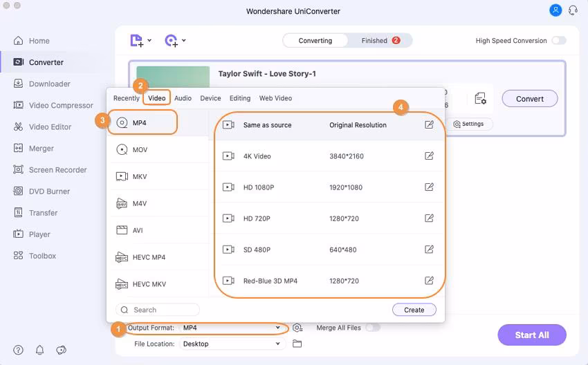Image resolution: width=588 pixels, height=365 pixels.
Task: Open the Output Format MP4 dropdown
Action: click(x=232, y=328)
